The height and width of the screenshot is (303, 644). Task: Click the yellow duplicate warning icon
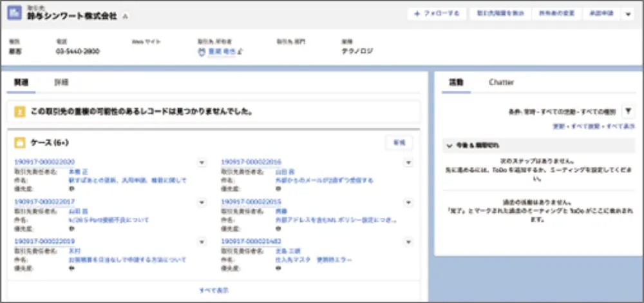(x=19, y=112)
